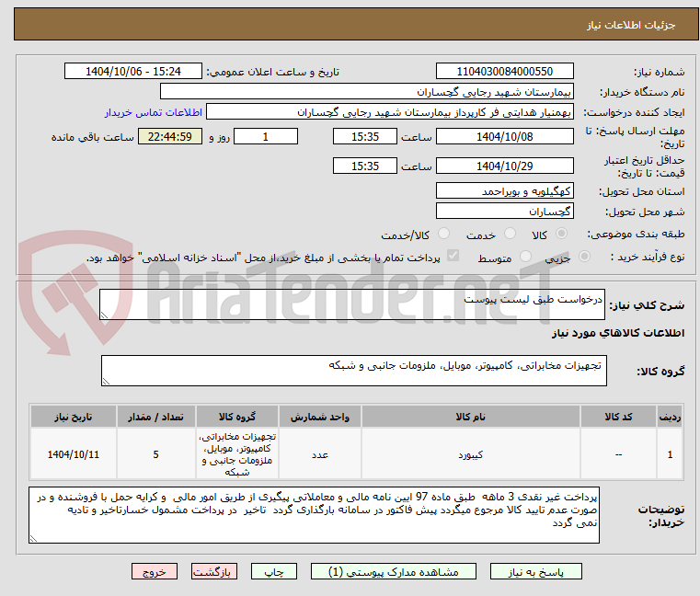Viewport: 700px width, 596px height.
Task: Click the نام کالا column header
Action: (x=471, y=417)
